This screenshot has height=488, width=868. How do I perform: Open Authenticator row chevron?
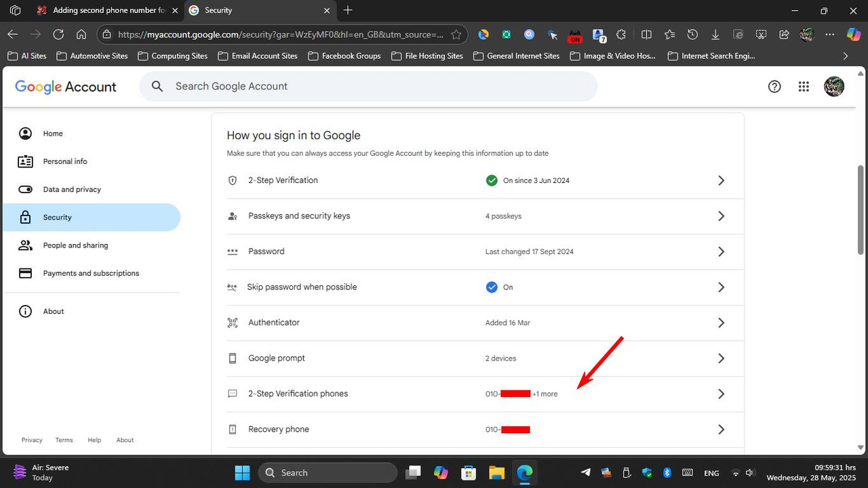[x=722, y=323]
